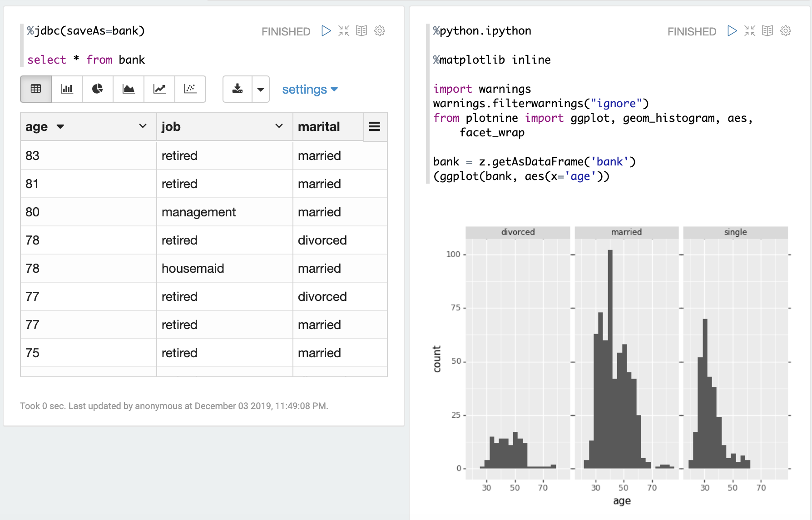The image size is (812, 520).
Task: Open the chart settings dropdown
Action: tap(310, 90)
